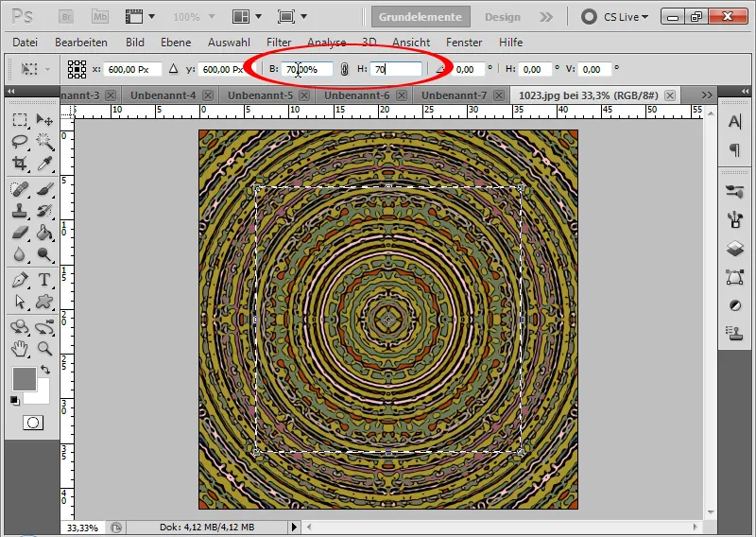
Task: Select the 3D Camera Rotate tool
Action: (44, 326)
